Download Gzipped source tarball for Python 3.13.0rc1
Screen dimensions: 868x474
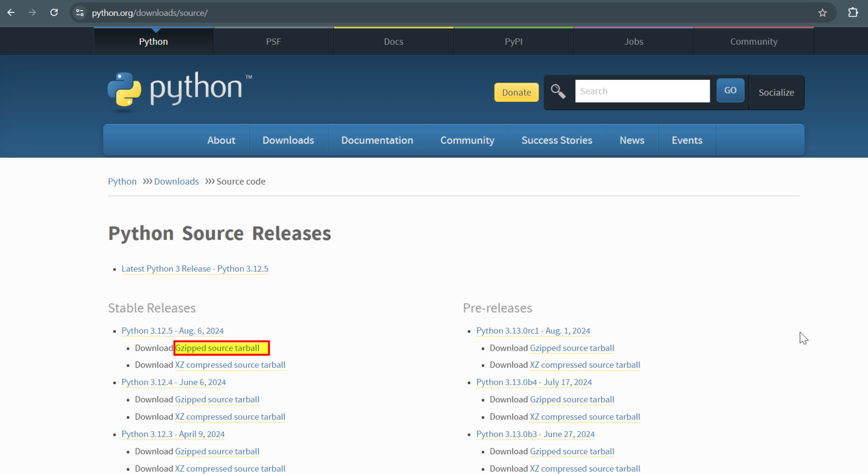(572, 348)
